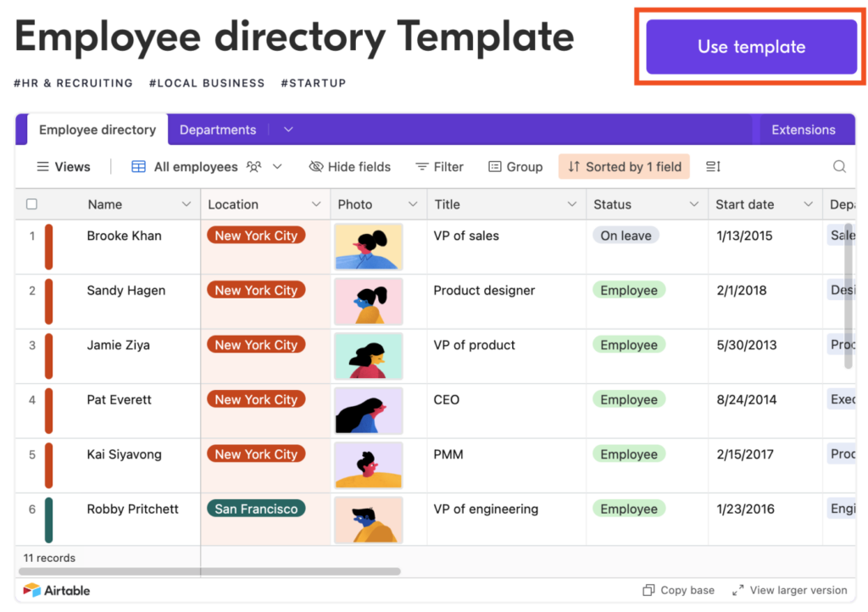Click the horizontal scrollbar under the table
The width and height of the screenshot is (868, 612).
tap(210, 571)
